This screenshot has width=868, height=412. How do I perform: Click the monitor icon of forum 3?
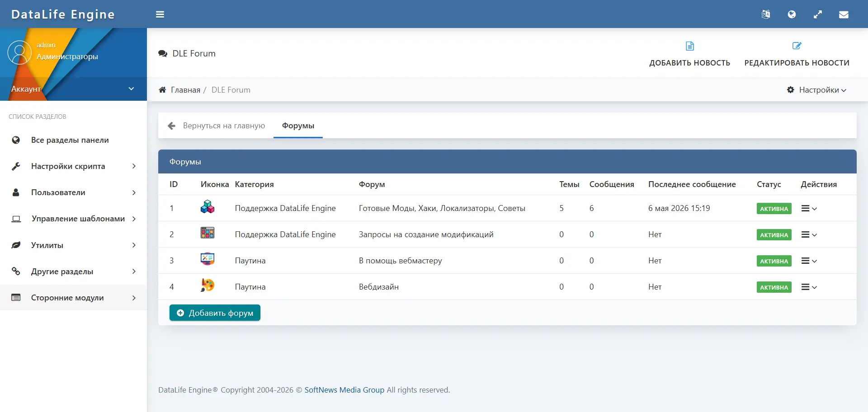(x=208, y=259)
